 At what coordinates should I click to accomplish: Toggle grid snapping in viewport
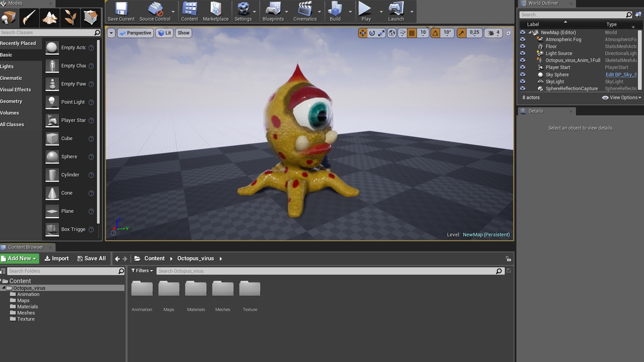click(412, 33)
